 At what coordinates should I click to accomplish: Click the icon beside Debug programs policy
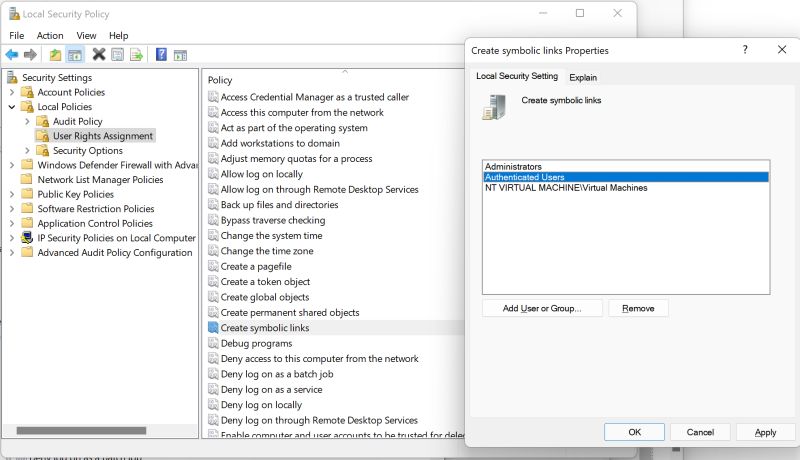pos(213,343)
